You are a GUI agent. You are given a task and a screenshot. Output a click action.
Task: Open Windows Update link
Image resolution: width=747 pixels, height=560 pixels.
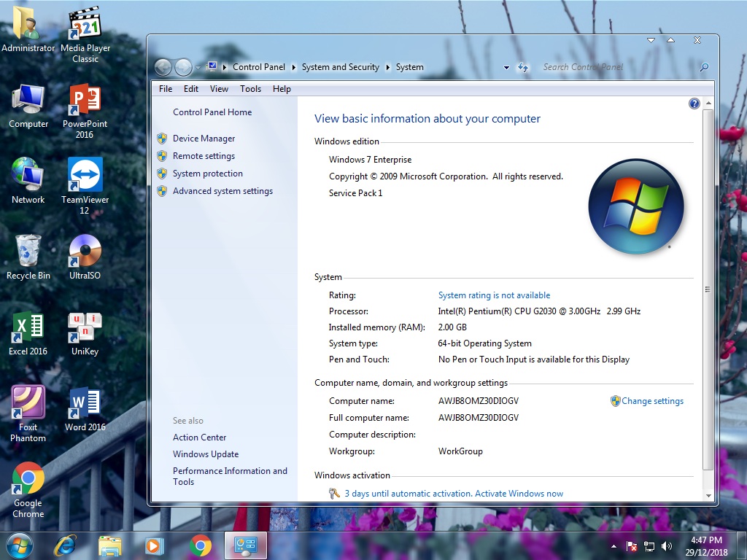[206, 454]
